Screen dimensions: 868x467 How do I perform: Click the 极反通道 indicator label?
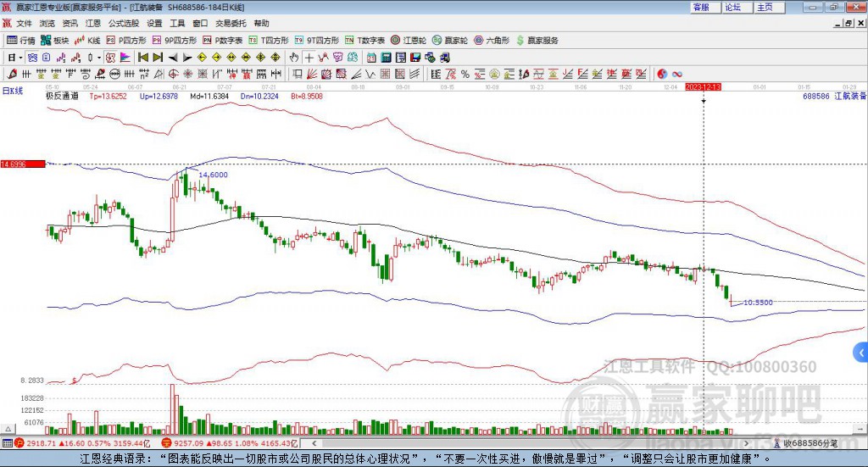(x=62, y=96)
